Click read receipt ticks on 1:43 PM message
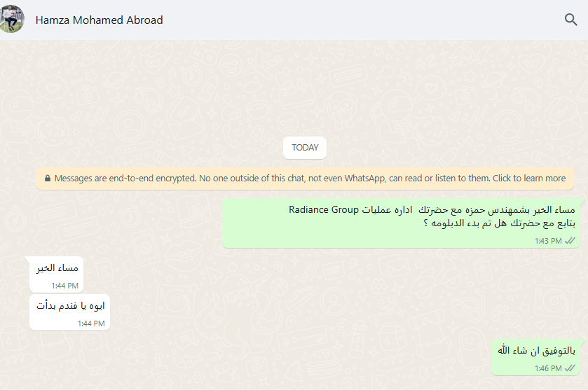Image resolution: width=588 pixels, height=390 pixels. point(570,241)
